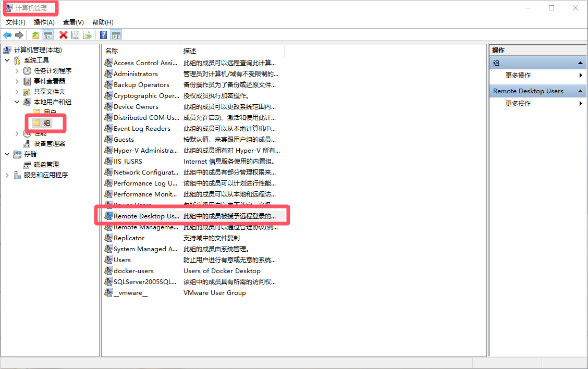
Task: Open the 文件(F) menu
Action: (15, 22)
